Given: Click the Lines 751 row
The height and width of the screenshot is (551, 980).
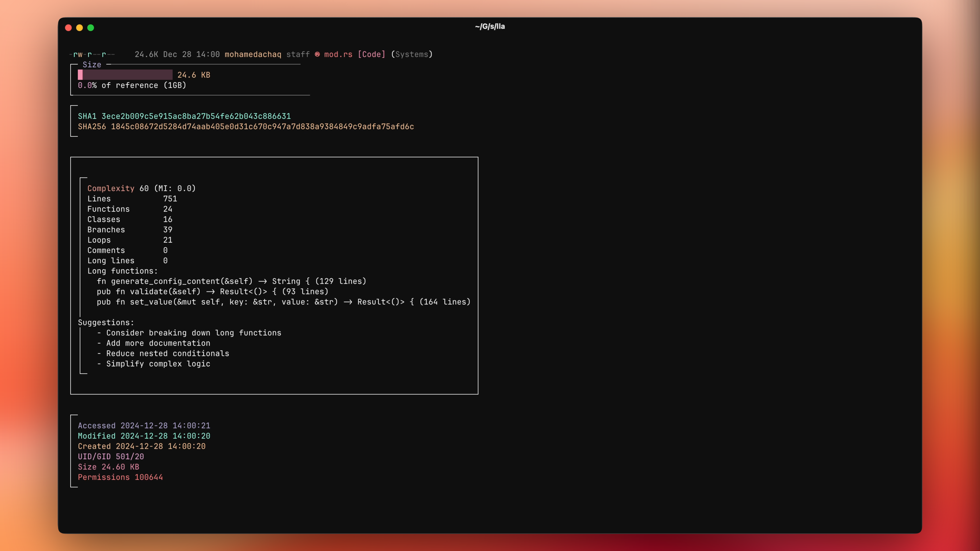Looking at the screenshot, I should 132,199.
